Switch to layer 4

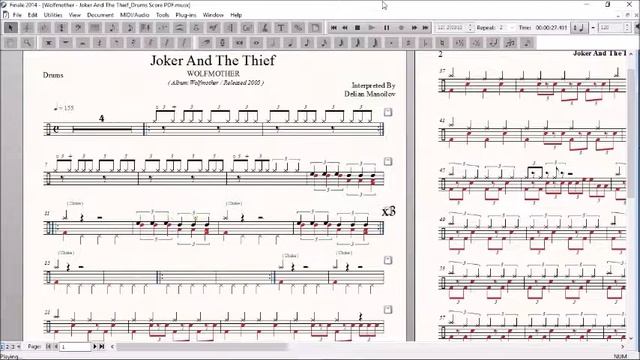(18, 347)
